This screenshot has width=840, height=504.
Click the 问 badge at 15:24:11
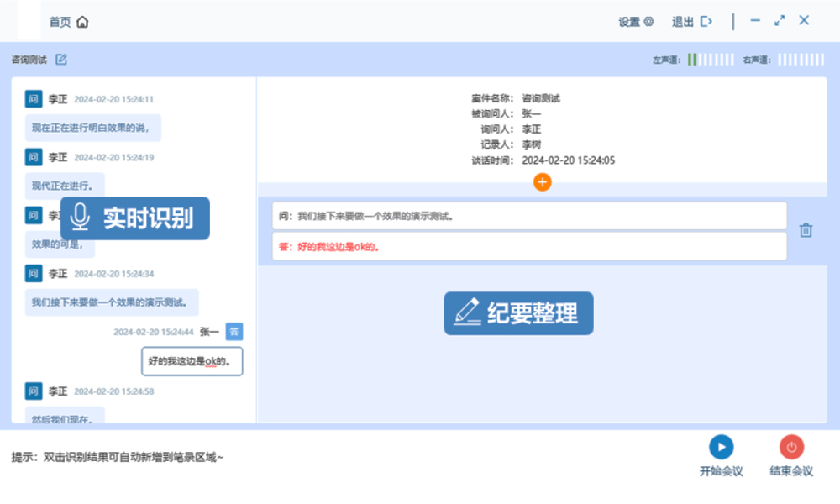point(34,99)
